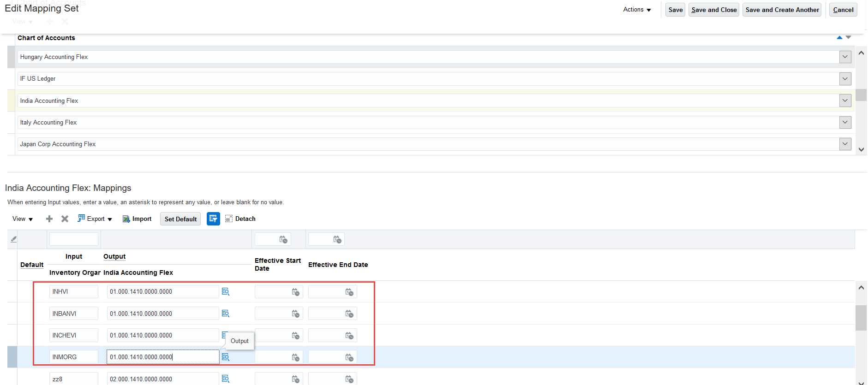Click the Set Default button
The width and height of the screenshot is (868, 385).
pyautogui.click(x=180, y=219)
